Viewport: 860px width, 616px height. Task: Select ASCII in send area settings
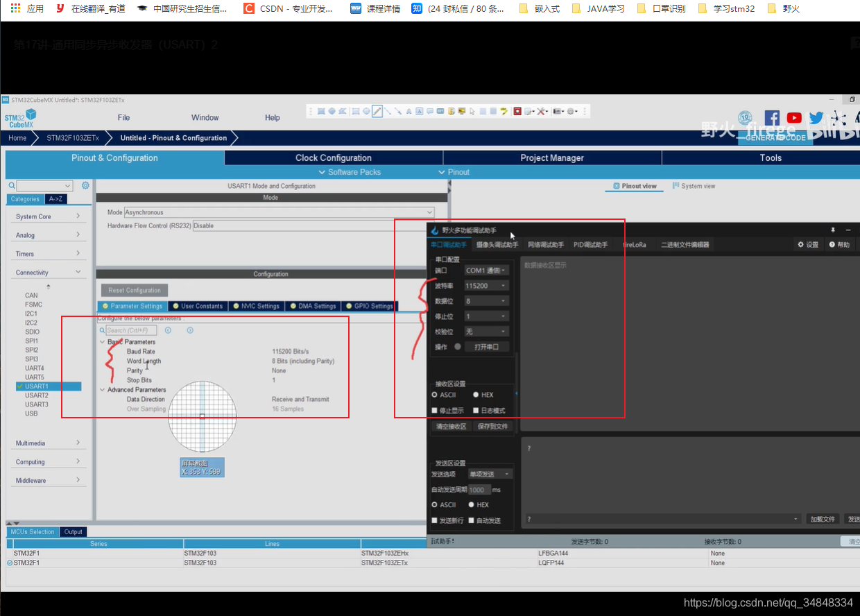click(443, 505)
